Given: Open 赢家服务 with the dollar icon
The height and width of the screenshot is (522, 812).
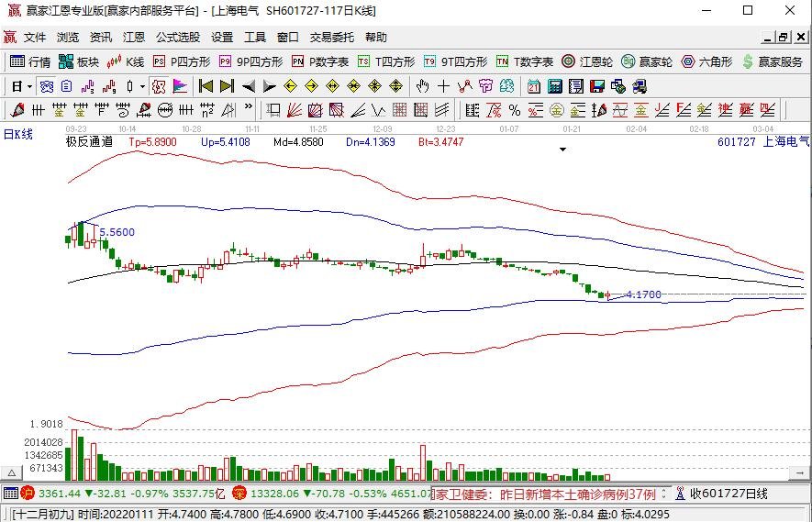Looking at the screenshot, I should click(x=773, y=62).
